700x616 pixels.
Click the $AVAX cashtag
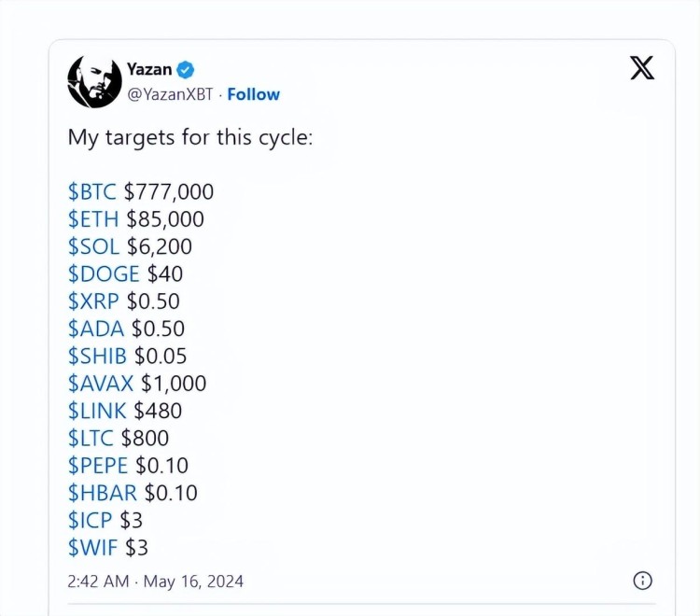tap(101, 384)
